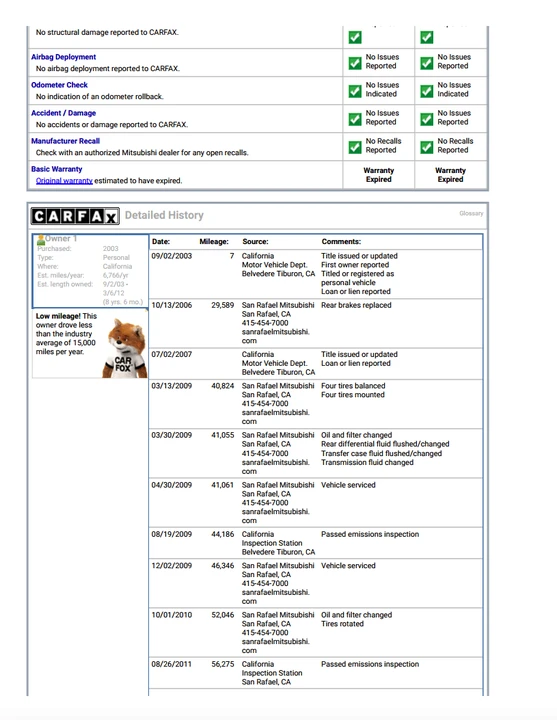Screen dimensions: 557x720
Task: Click second green checkmark in Airbag Deployment row
Action: click(x=427, y=63)
